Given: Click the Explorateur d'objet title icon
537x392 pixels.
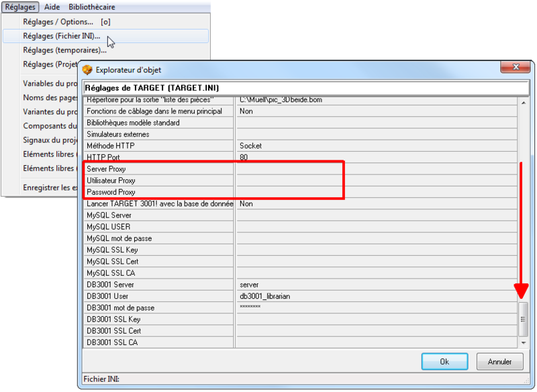Looking at the screenshot, I should (x=87, y=70).
